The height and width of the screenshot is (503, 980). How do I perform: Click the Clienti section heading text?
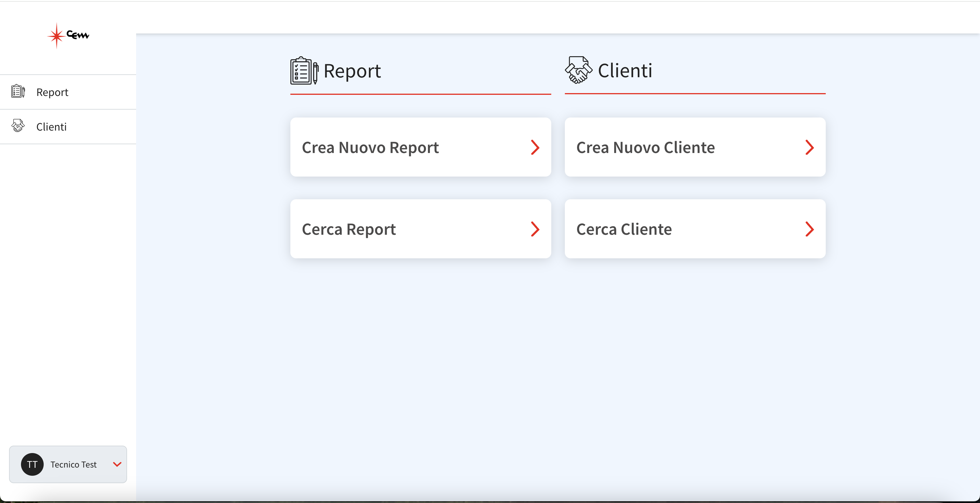(625, 71)
